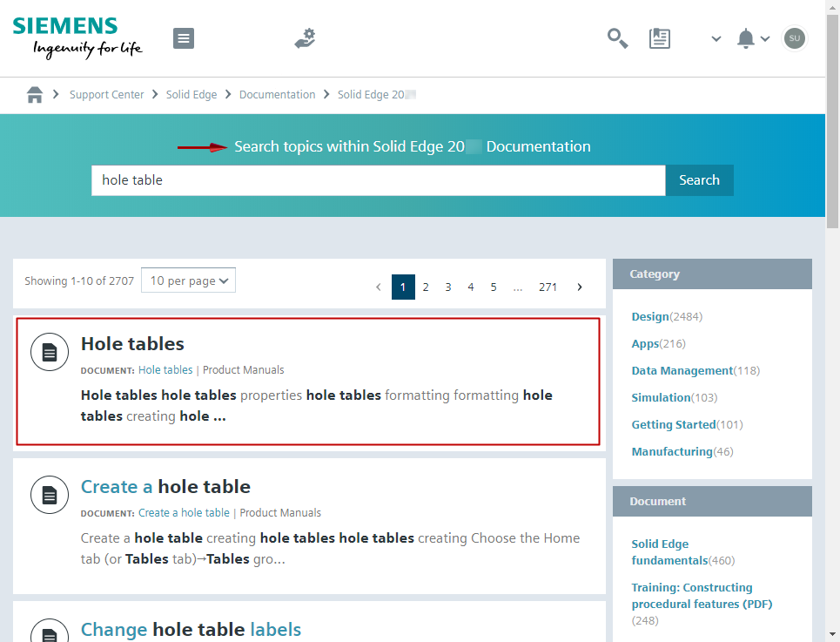Jump to last results page 271
The height and width of the screenshot is (642, 840).
(548, 287)
